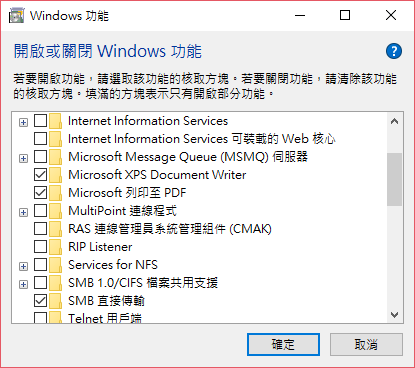Click the blue help question mark icon
The height and width of the screenshot is (368, 415).
pyautogui.click(x=394, y=51)
